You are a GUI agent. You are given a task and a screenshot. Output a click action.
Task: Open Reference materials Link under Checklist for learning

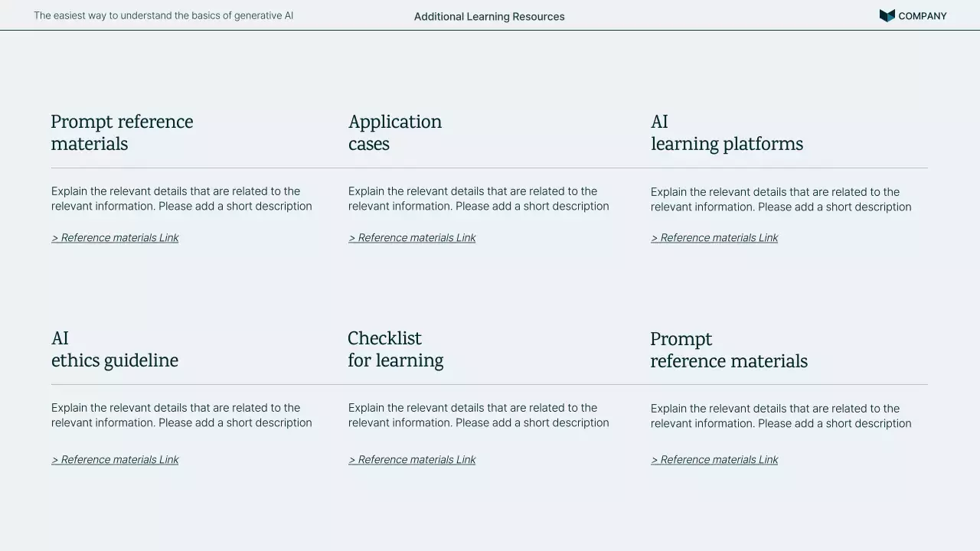tap(412, 460)
